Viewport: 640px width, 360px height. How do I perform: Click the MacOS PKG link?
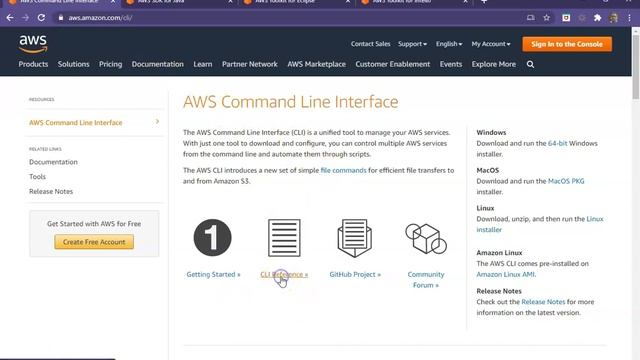pos(566,181)
